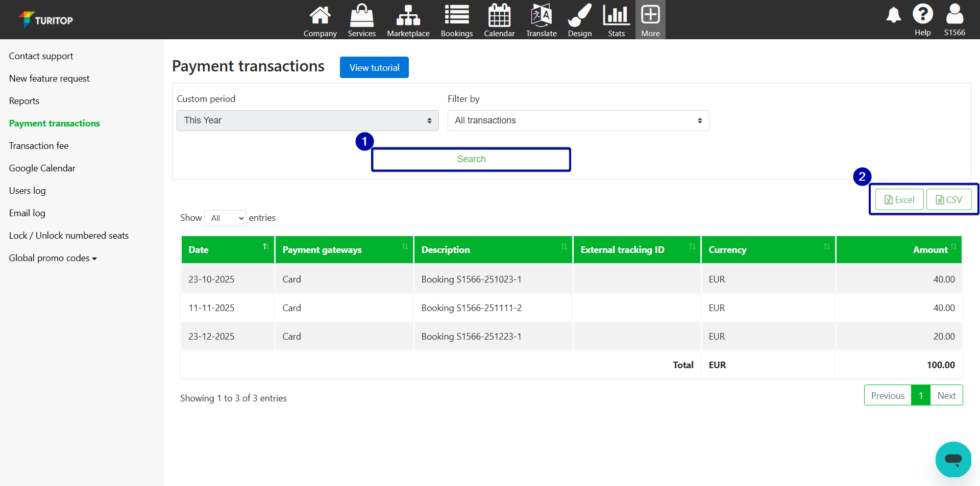Export transactions to Excel
980x486 pixels.
[x=899, y=200]
